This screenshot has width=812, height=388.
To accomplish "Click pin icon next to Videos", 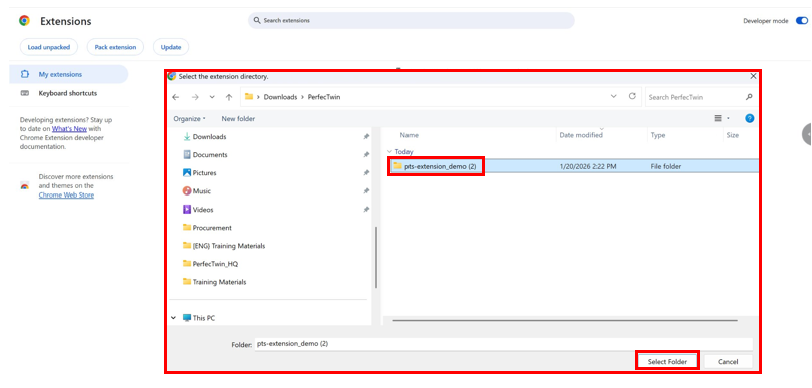I will pyautogui.click(x=366, y=210).
